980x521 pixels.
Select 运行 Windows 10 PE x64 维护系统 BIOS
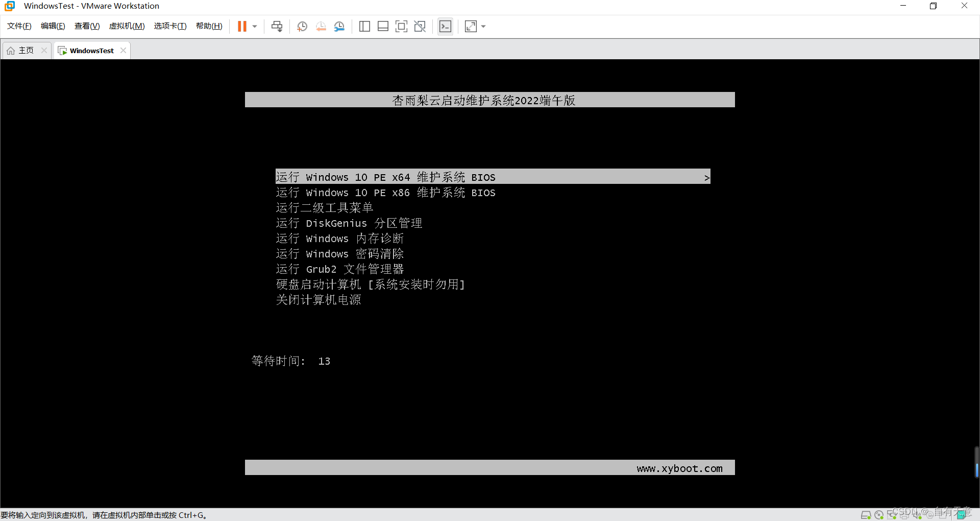click(x=493, y=177)
